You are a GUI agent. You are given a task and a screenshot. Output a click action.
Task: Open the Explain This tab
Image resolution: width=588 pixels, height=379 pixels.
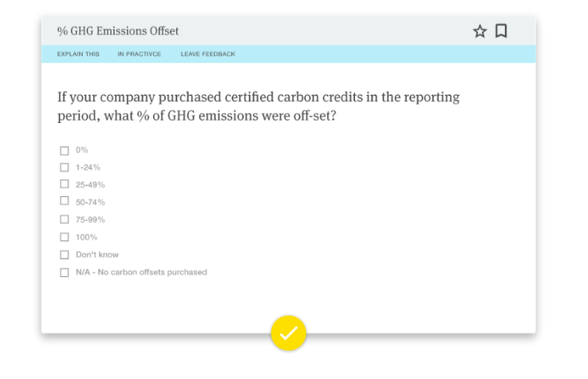click(78, 54)
